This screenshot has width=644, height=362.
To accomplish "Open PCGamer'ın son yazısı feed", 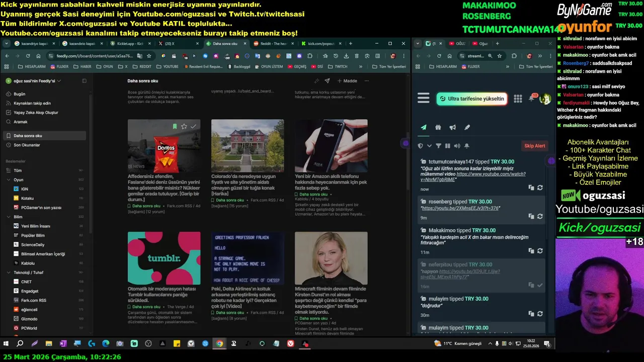I will click(x=45, y=208).
